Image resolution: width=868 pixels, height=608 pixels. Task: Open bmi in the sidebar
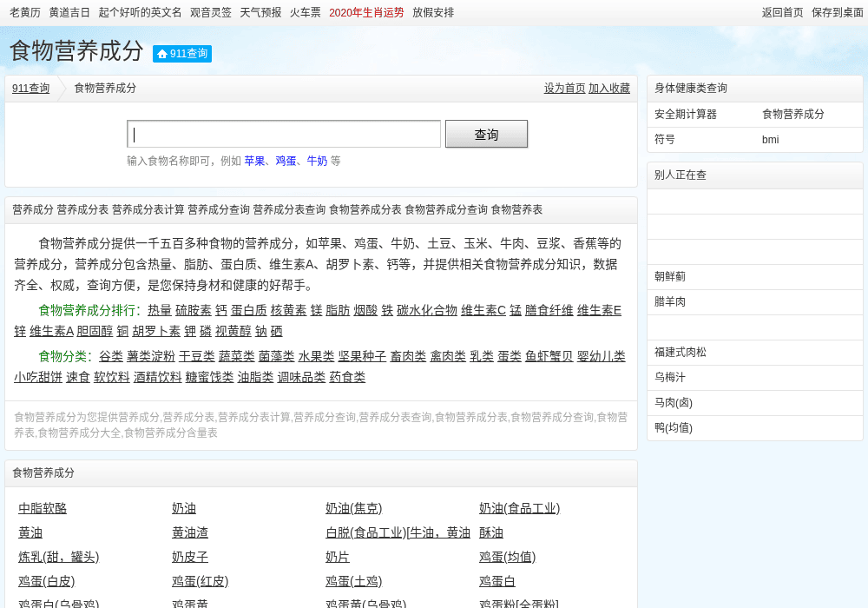tap(770, 140)
